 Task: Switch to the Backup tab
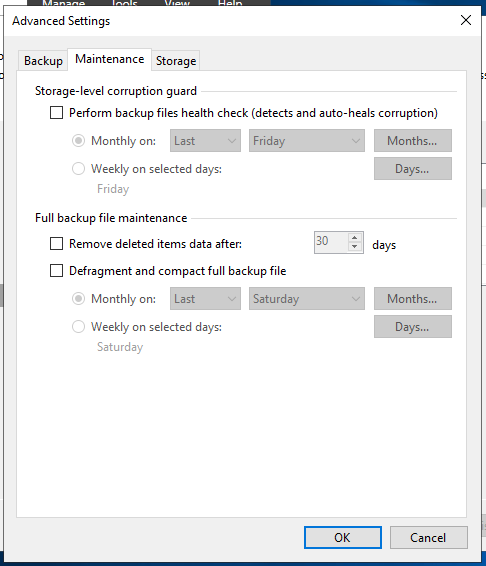43,60
